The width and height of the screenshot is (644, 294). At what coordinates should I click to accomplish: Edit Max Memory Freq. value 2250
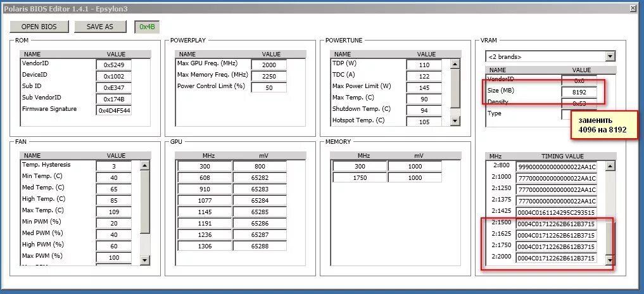coord(269,77)
